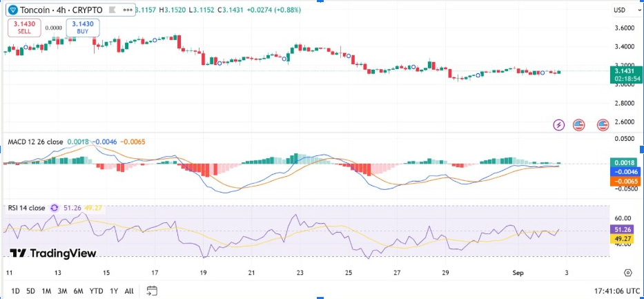Click the orange signal value tag -0.0065
The image size is (644, 299).
click(624, 181)
